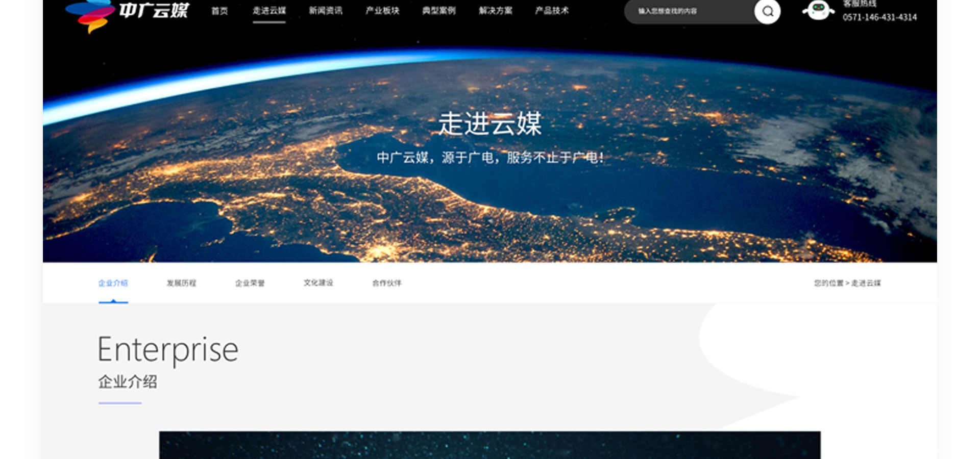Click the starry image below Enterprise heading
980x459 pixels.
(490, 445)
